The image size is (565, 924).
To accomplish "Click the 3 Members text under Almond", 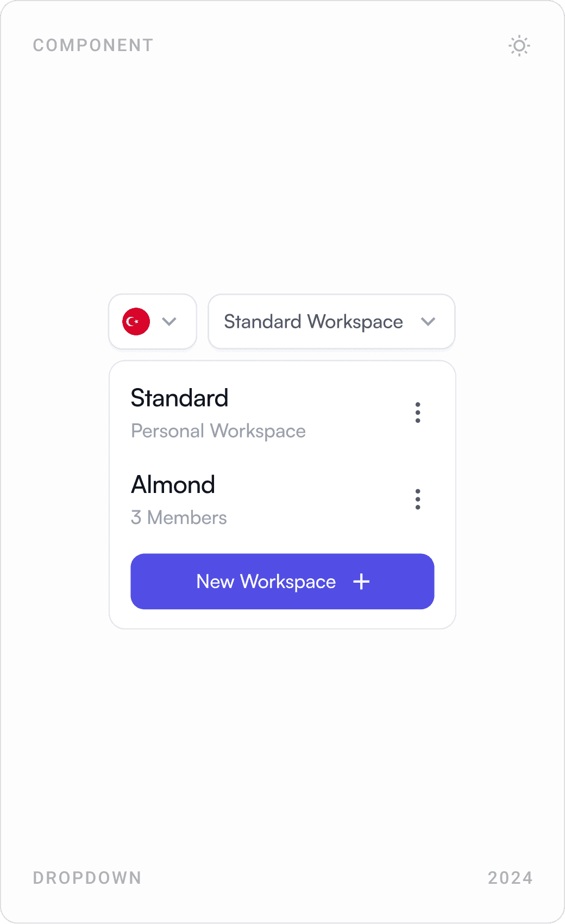I will coord(178,517).
